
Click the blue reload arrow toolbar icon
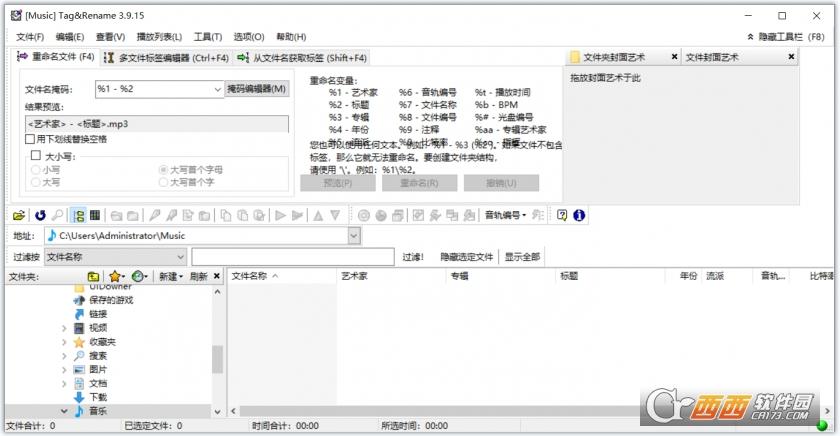click(x=40, y=215)
